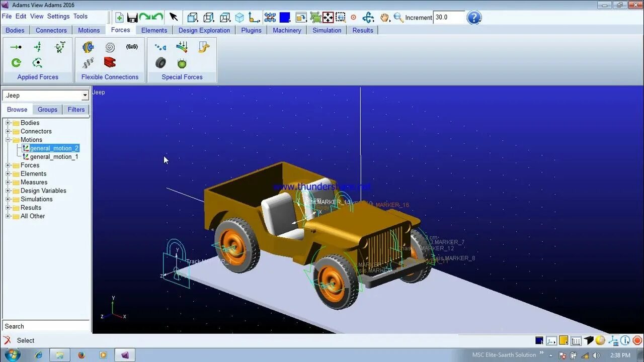This screenshot has height=362, width=644.
Task: Create a tire with the wheel icon
Action: (x=160, y=63)
